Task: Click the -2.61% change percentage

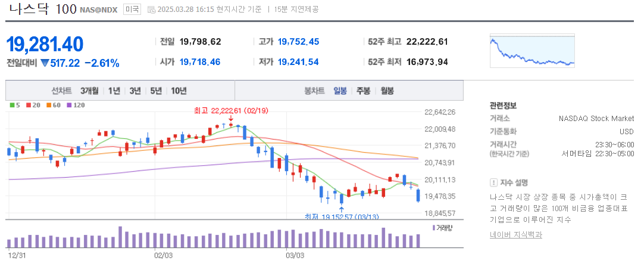Action: point(102,63)
